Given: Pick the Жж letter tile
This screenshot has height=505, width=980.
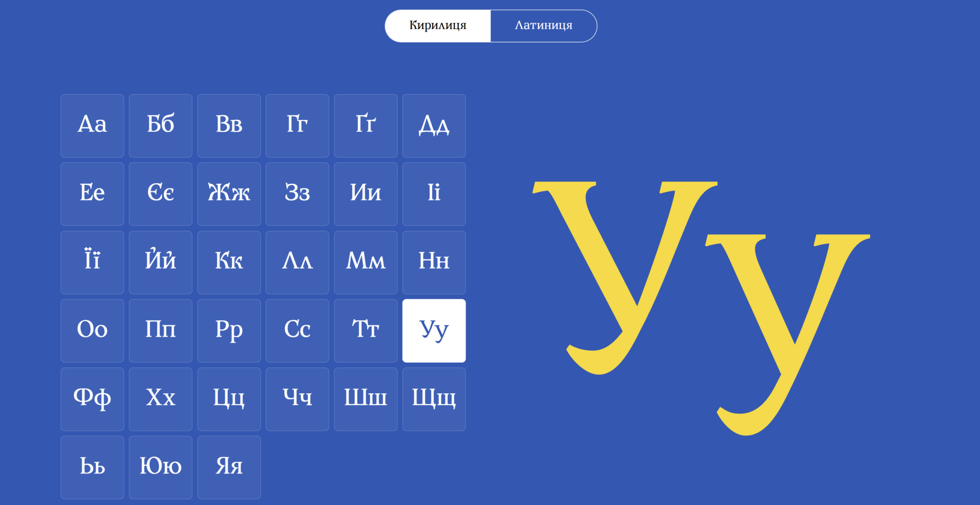Looking at the screenshot, I should [229, 194].
